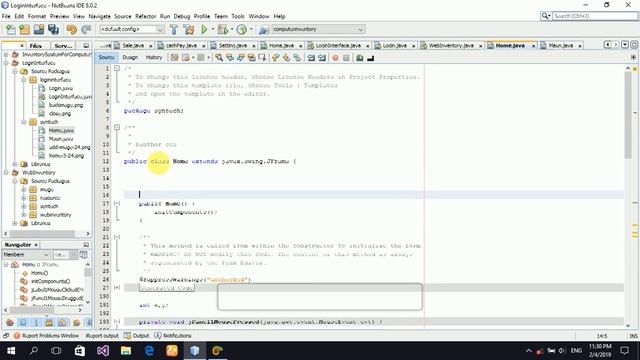Toggle code fold at line 17 constructor

click(117, 203)
